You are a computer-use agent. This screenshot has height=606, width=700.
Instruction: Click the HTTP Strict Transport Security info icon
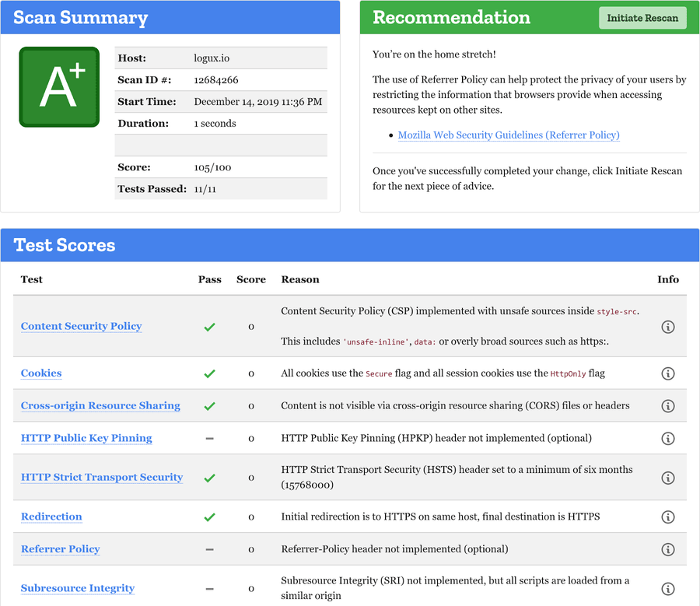pyautogui.click(x=668, y=478)
